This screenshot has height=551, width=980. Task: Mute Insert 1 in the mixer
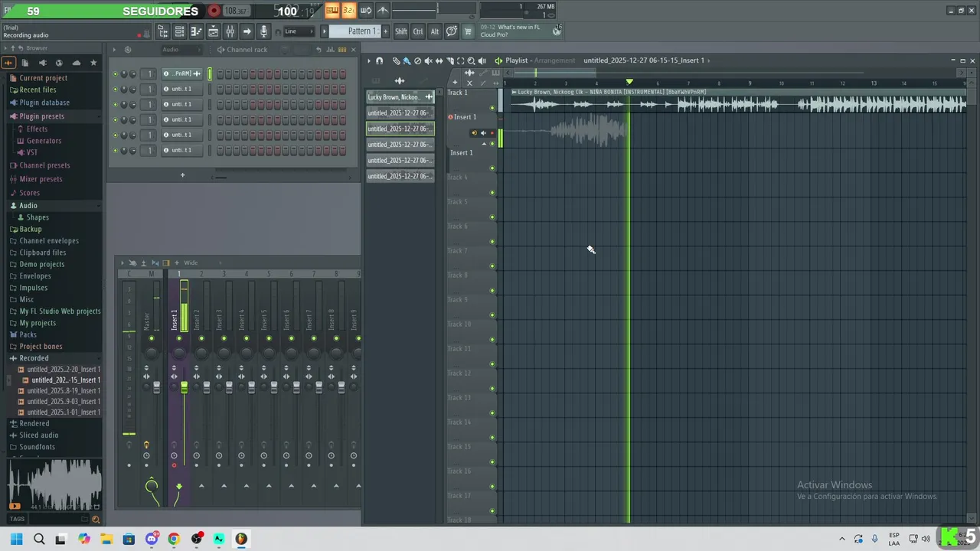coord(179,338)
